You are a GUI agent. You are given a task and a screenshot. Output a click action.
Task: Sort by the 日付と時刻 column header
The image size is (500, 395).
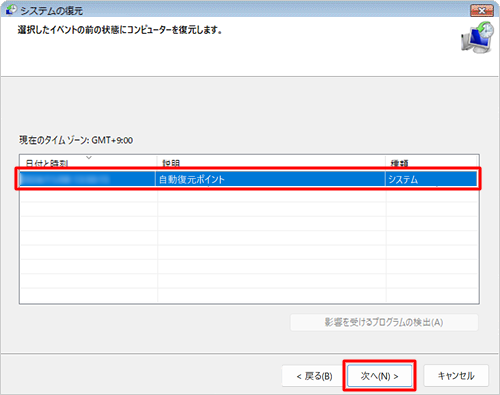(47, 163)
